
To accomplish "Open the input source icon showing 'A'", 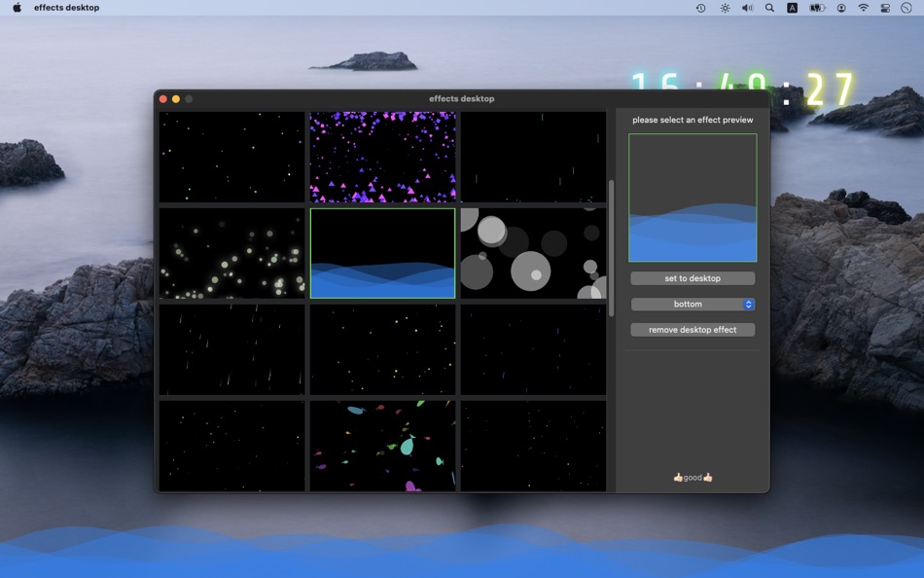I will tap(792, 8).
